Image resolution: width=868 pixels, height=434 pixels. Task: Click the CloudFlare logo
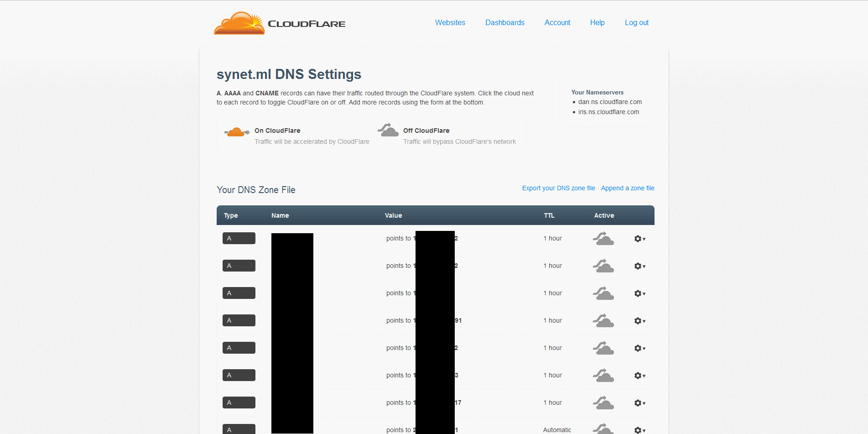click(280, 23)
